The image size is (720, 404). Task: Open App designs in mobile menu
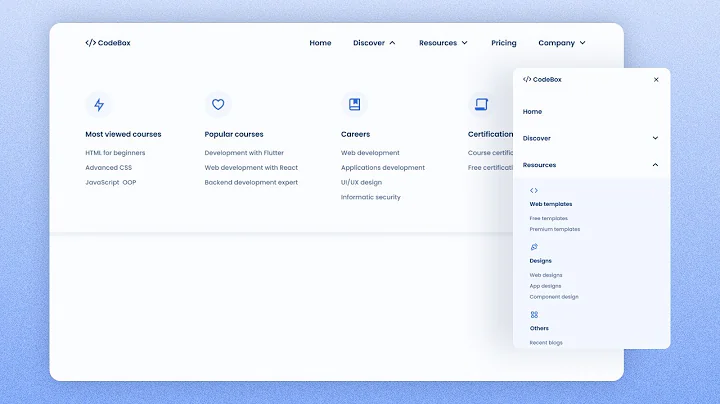point(546,286)
